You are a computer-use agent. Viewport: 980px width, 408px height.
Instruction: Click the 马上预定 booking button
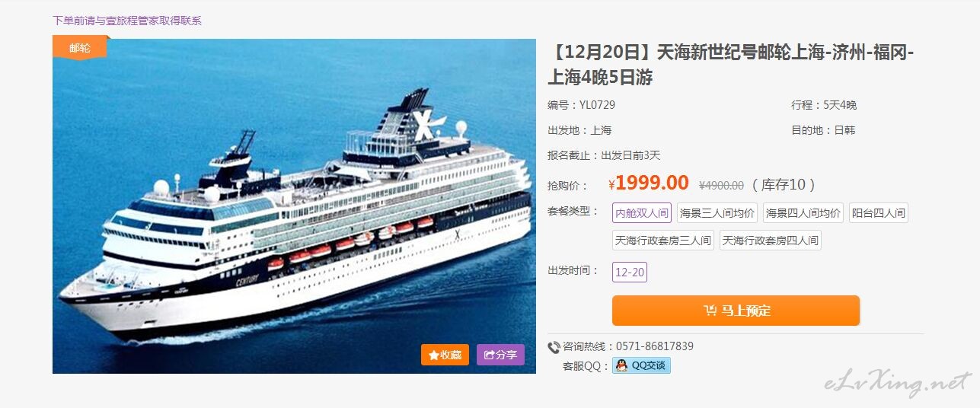736,311
